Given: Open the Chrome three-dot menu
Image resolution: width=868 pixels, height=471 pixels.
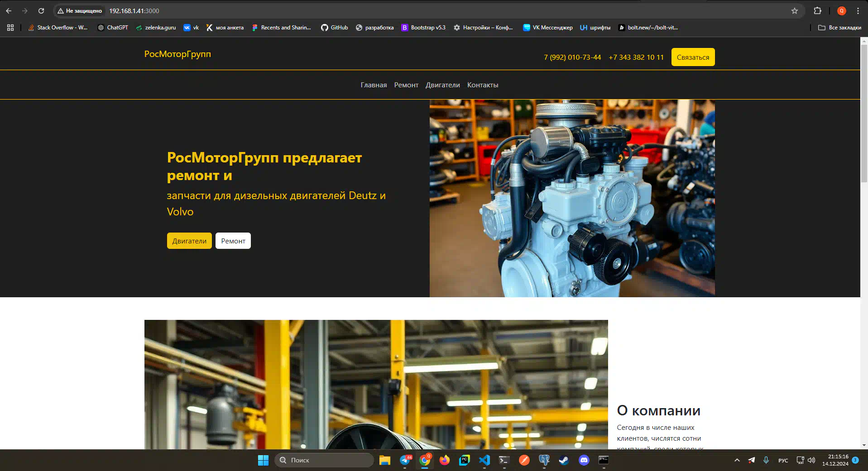Looking at the screenshot, I should pos(858,11).
